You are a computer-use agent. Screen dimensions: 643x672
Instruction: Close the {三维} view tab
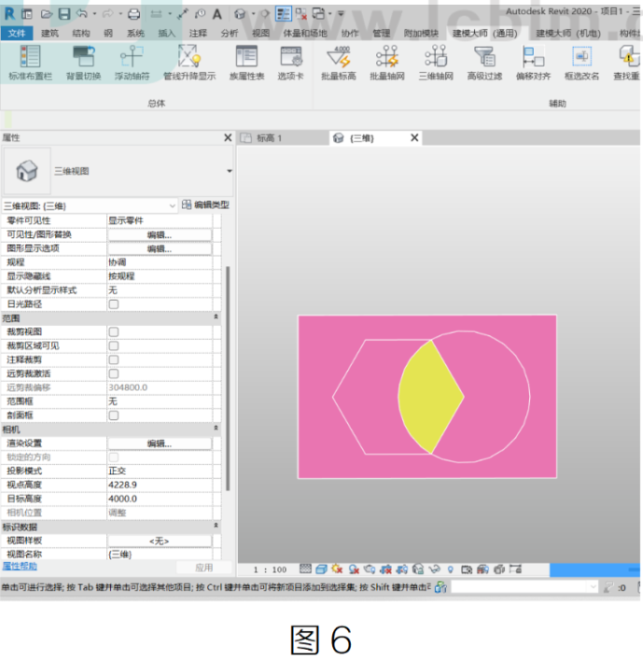pyautogui.click(x=414, y=137)
